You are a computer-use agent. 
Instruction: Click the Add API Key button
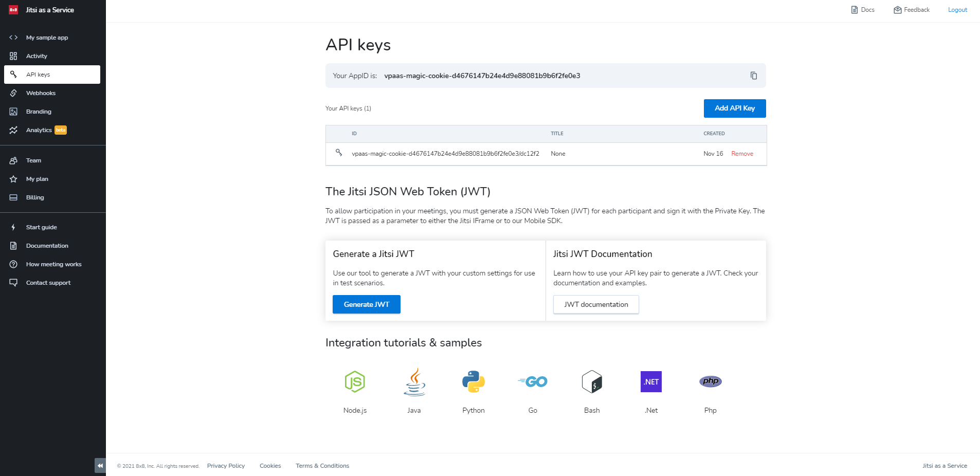point(734,108)
